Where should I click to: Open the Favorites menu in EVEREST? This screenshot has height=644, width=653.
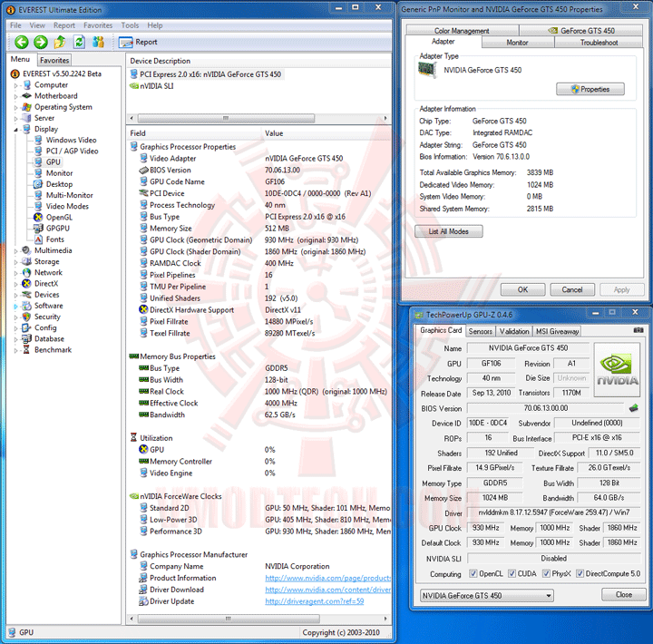click(98, 25)
